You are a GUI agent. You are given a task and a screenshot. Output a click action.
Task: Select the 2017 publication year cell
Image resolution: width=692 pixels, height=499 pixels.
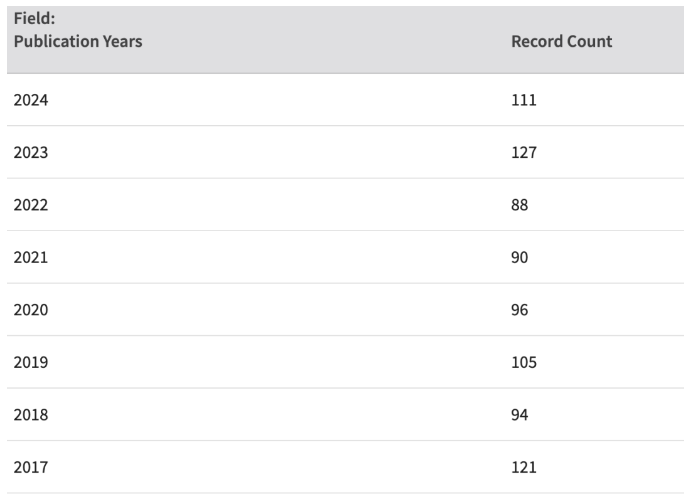pos(30,467)
